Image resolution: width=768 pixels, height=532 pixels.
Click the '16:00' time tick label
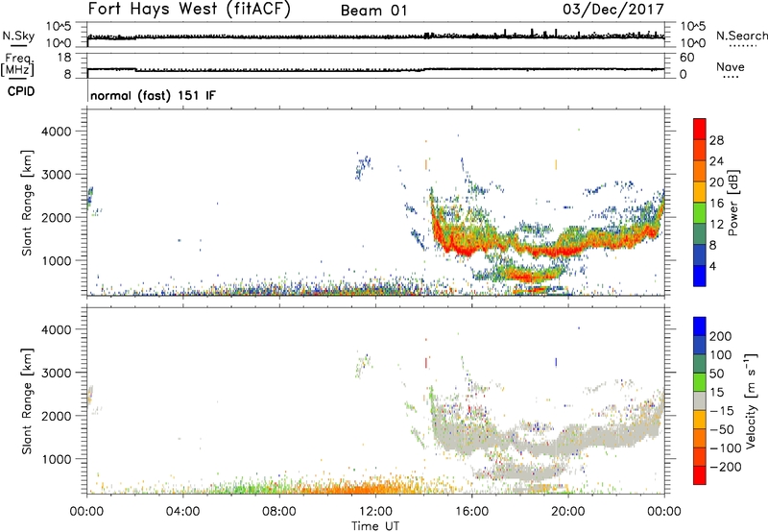[x=471, y=512]
